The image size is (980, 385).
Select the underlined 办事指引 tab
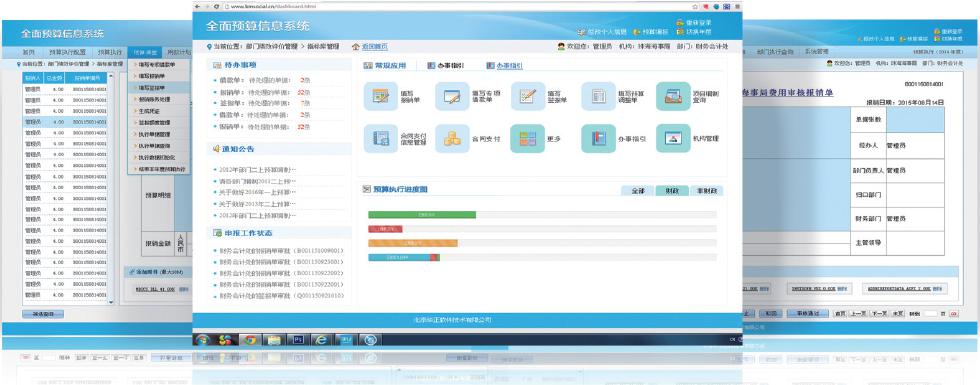(505, 65)
